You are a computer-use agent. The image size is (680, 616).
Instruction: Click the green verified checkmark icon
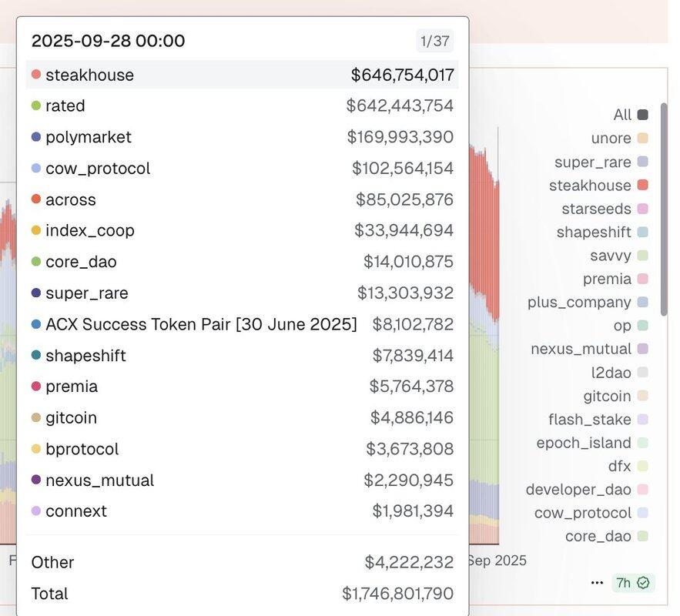point(643,583)
